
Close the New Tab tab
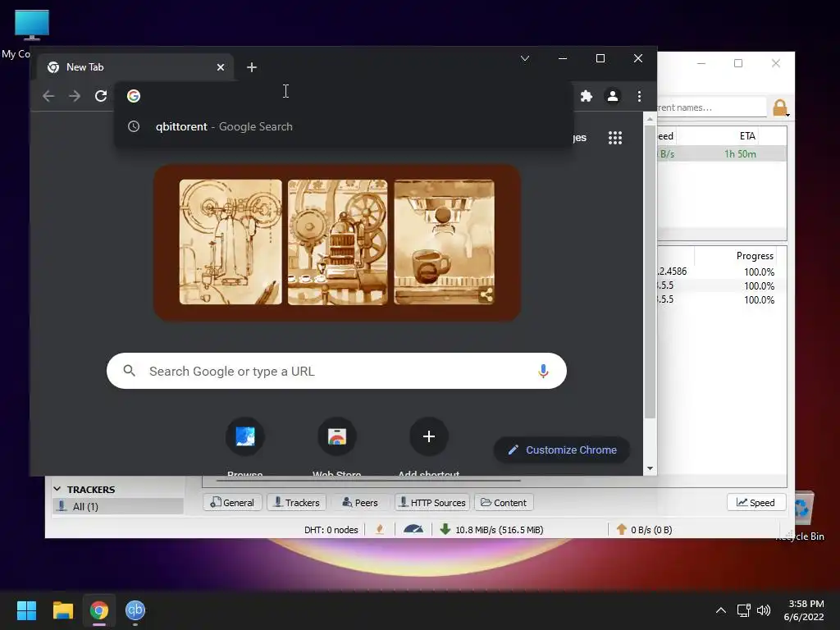pos(221,67)
